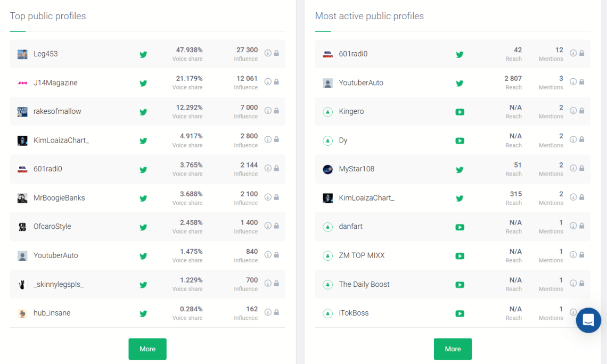Open the KimLoaizaChart_ profile in top profiles
Screen dimensions: 607x364
[61, 140]
